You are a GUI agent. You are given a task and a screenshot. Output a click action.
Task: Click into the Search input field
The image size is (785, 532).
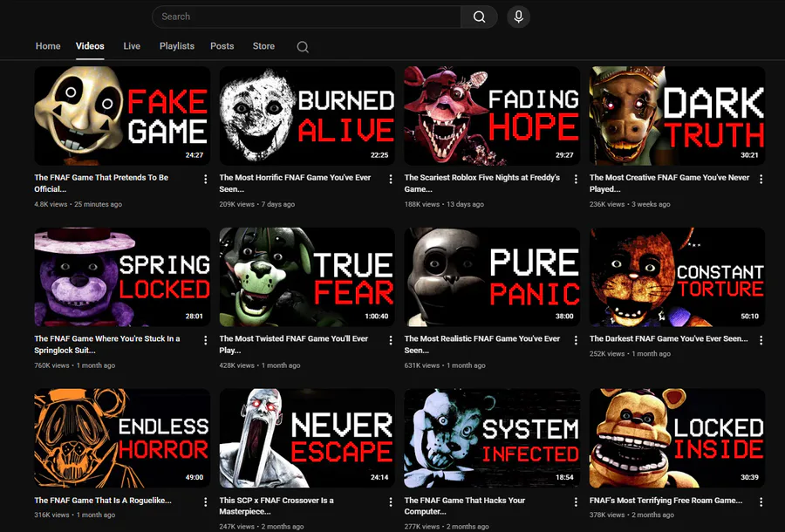tap(306, 17)
